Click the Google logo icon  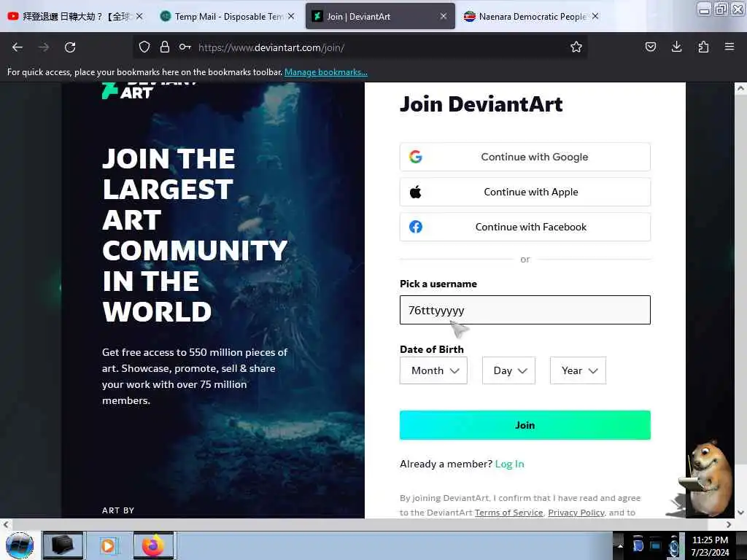pyautogui.click(x=415, y=157)
